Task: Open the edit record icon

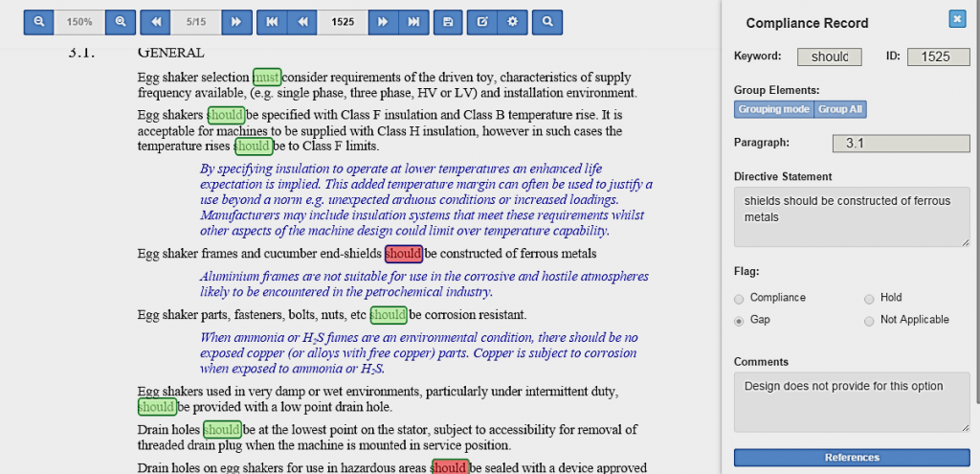Action: 482,22
